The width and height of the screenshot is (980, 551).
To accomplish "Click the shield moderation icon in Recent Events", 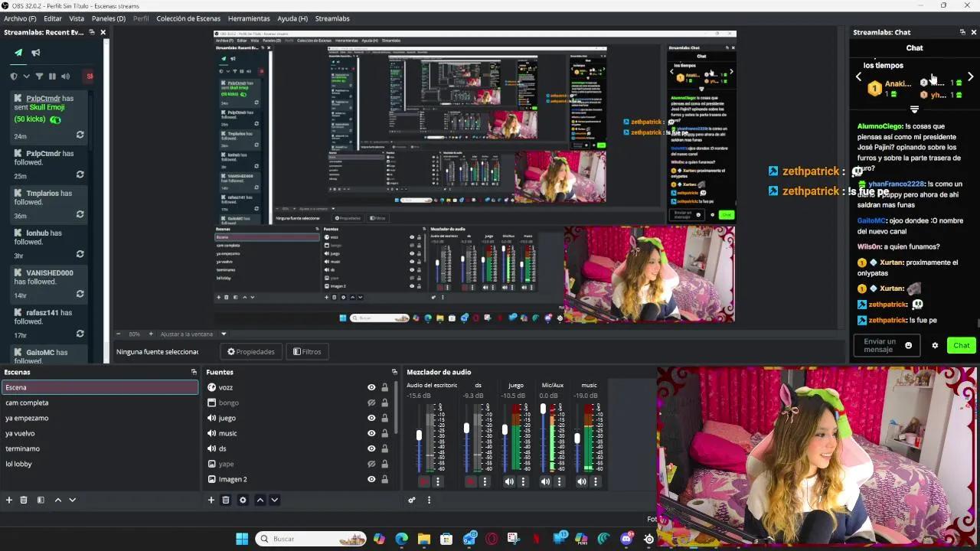I will [14, 77].
